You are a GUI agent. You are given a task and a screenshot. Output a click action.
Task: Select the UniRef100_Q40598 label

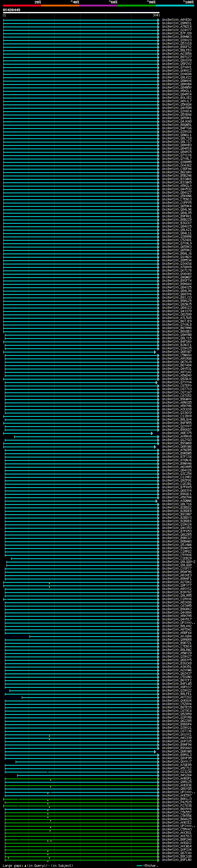[x=176, y=108]
